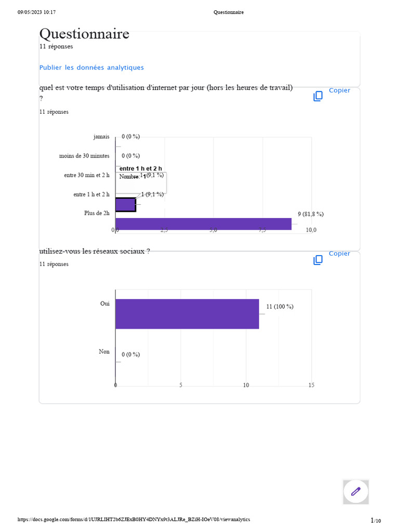Click the purple pencil edit button
This screenshot has height=532, width=399.
tap(356, 491)
